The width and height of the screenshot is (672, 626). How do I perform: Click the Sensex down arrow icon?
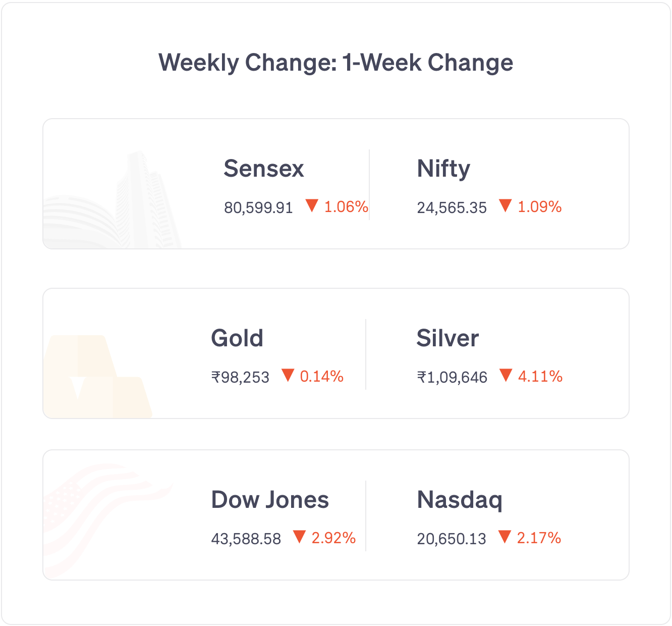tap(312, 205)
